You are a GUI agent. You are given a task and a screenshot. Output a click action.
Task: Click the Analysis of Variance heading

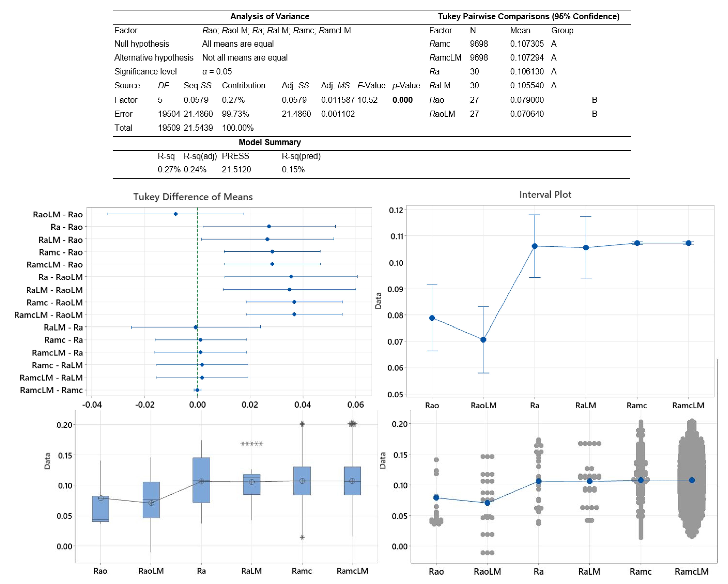(x=270, y=17)
